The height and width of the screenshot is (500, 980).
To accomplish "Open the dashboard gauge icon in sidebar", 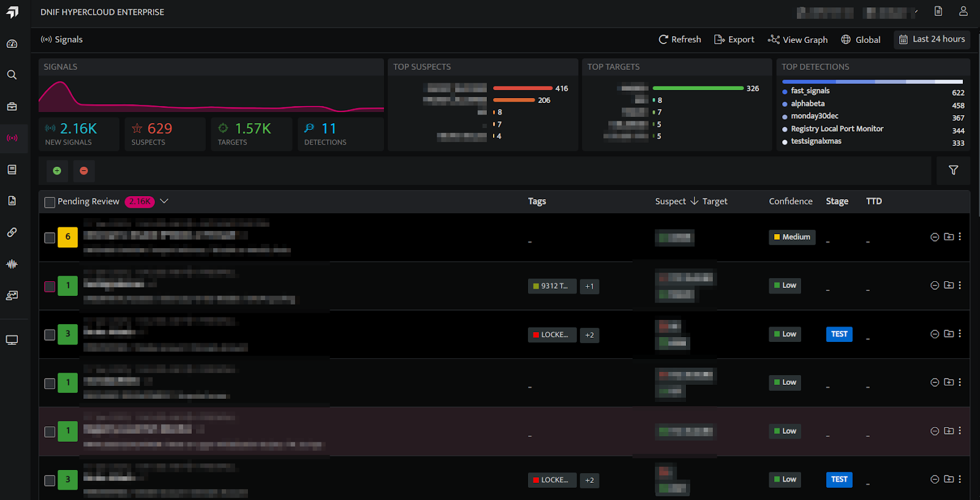I will click(x=12, y=44).
